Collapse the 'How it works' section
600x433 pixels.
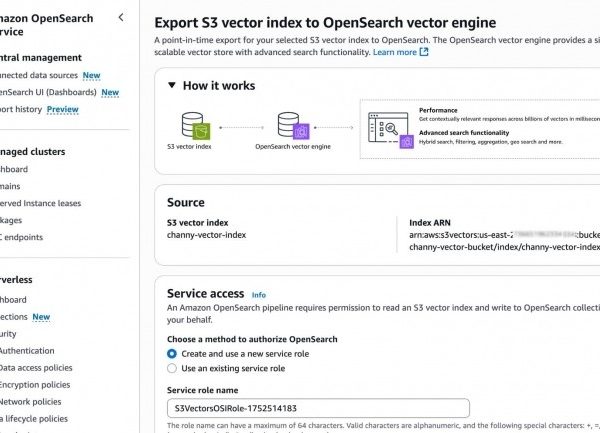172,86
